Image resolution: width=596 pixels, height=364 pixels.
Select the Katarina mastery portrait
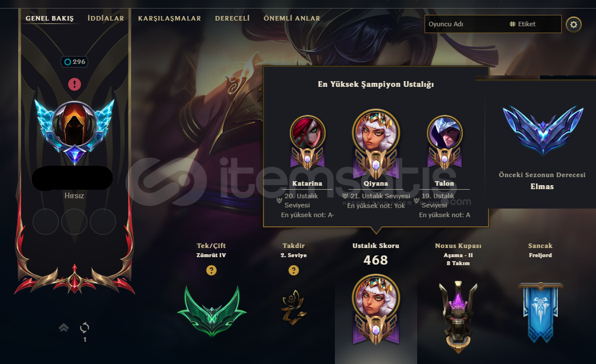(307, 142)
